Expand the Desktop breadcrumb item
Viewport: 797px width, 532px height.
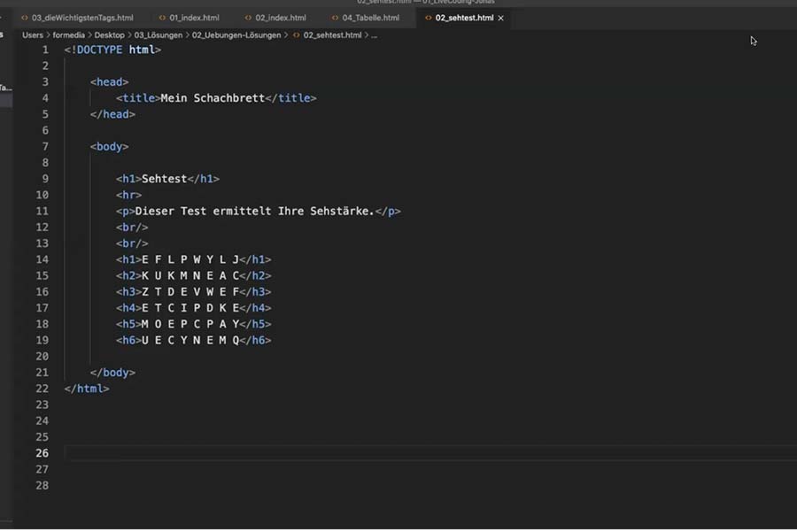click(109, 35)
